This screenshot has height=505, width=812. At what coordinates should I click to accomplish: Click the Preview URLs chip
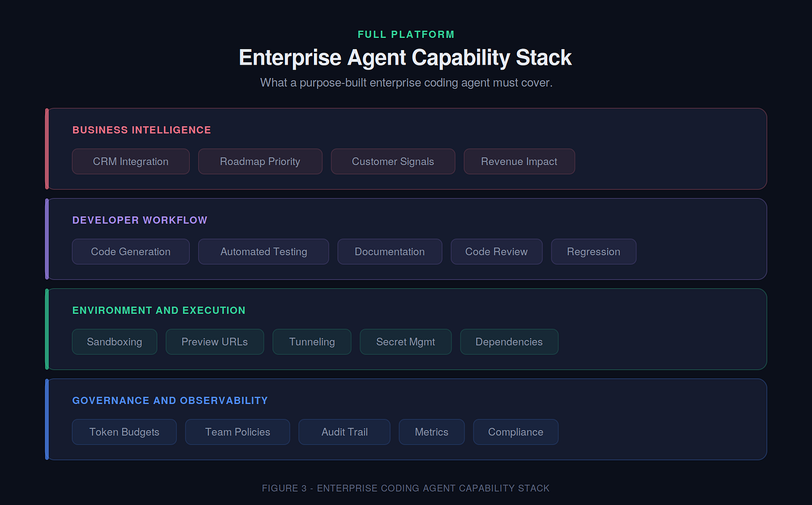[x=215, y=342]
